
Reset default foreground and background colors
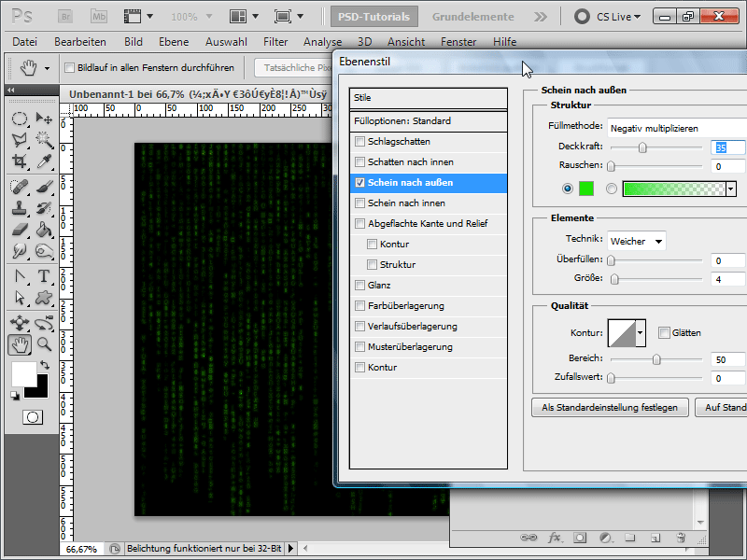click(x=15, y=396)
